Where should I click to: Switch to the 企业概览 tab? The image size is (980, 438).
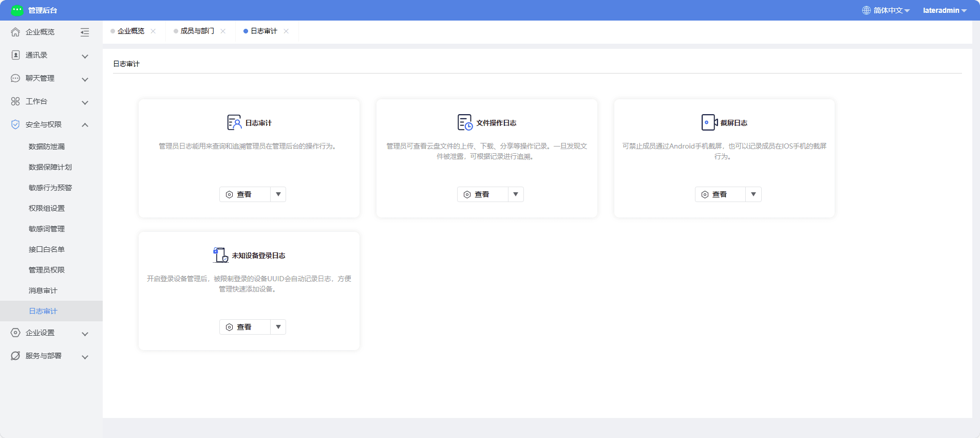click(131, 31)
